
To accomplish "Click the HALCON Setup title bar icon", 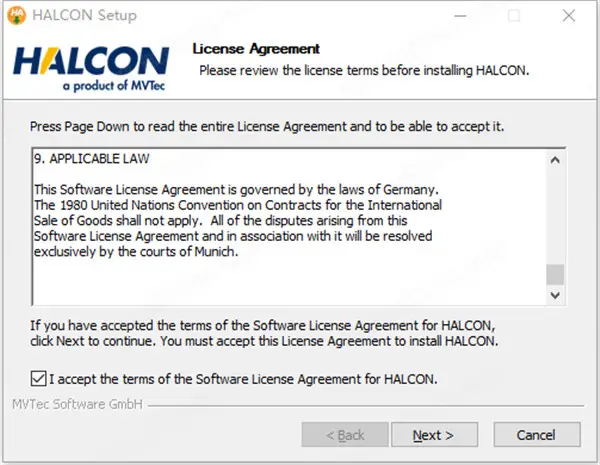I will pos(17,16).
